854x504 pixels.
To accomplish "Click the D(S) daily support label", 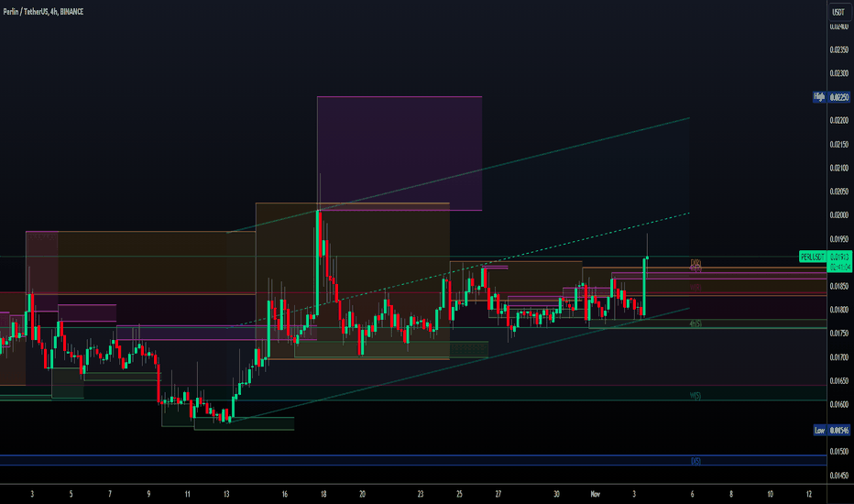I will pyautogui.click(x=695, y=461).
